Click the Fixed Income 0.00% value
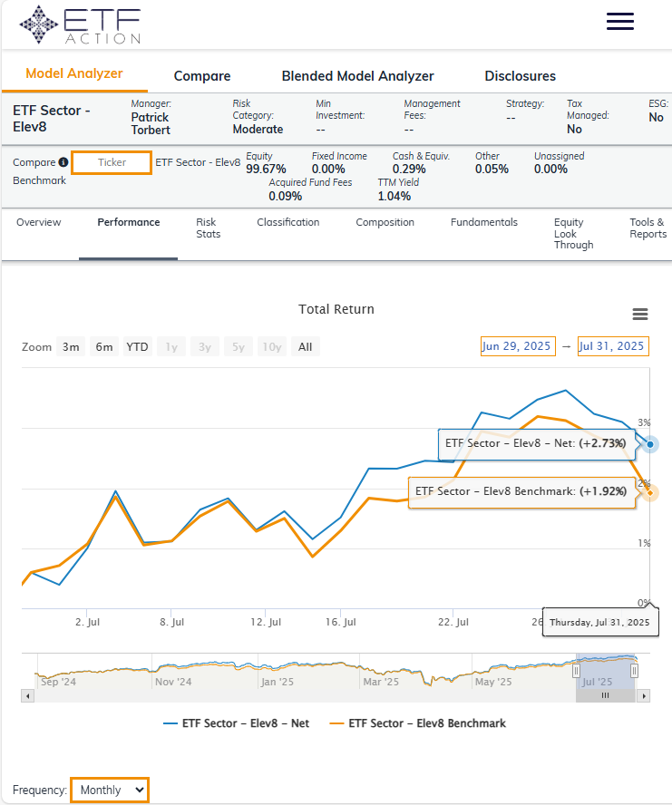672x805 pixels. coord(328,169)
